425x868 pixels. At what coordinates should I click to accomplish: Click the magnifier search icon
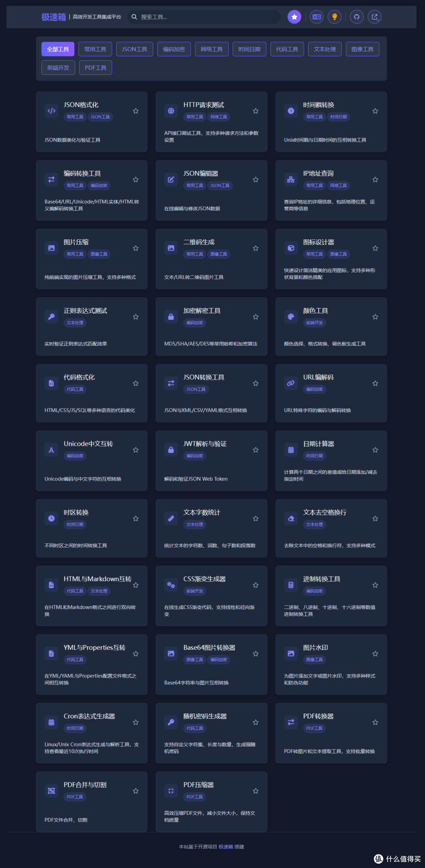pos(134,17)
